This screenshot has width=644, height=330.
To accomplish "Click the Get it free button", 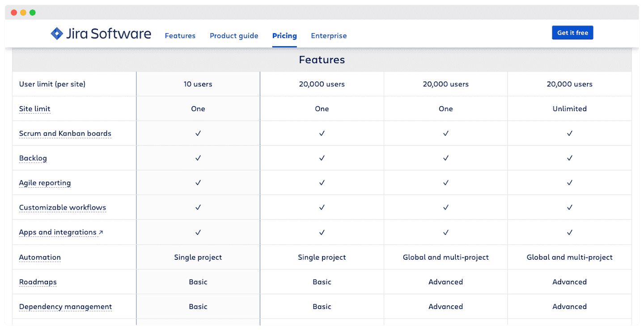I will [572, 33].
